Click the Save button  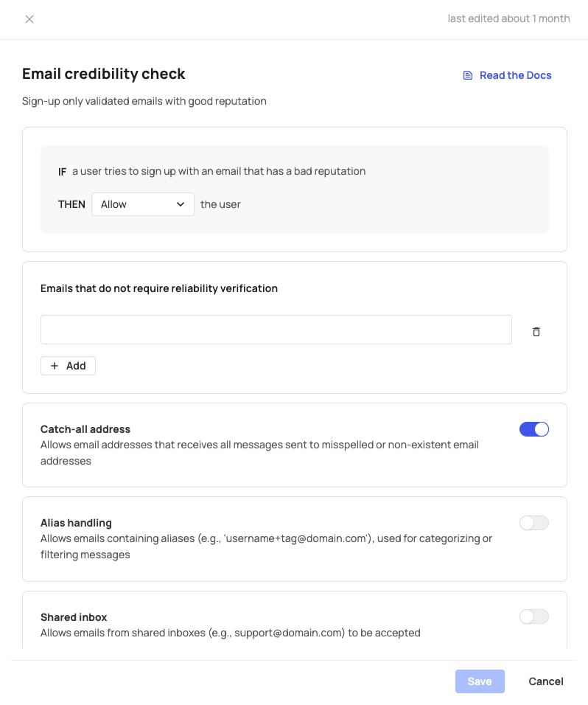click(x=480, y=681)
